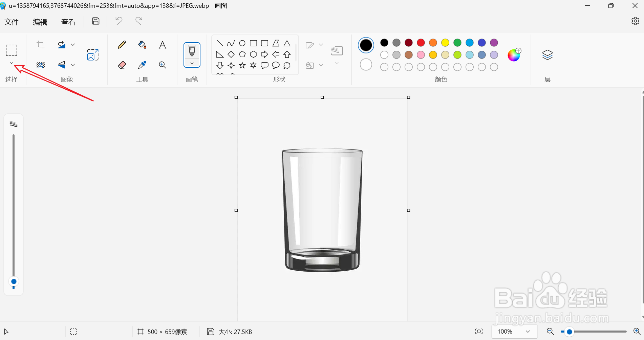Expand the selection options chevron
644x340 pixels.
[x=12, y=63]
